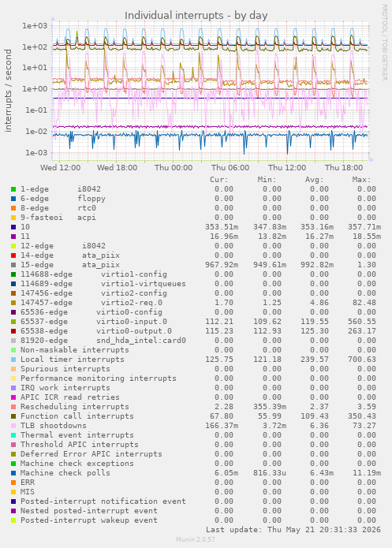Image resolution: width=392 pixels, height=548 pixels.
Task: Click the gray 15-edge ata_piix swatch
Action: pos(13,265)
